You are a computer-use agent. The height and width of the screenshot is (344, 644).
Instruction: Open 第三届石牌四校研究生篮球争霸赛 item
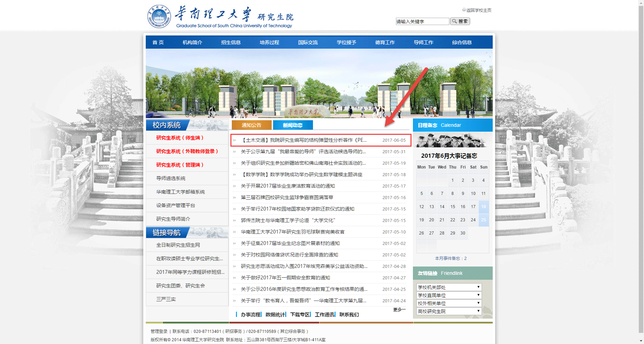click(x=287, y=197)
